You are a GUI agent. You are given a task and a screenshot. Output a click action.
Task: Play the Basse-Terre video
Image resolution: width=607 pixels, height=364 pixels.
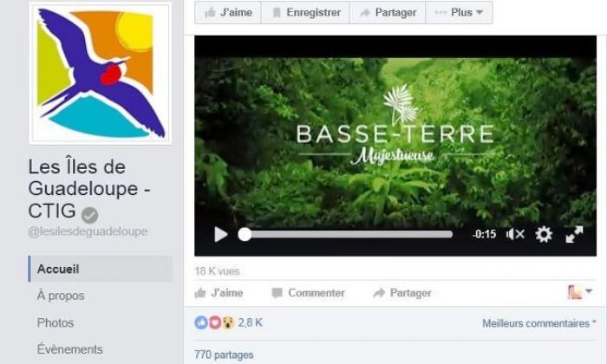click(220, 234)
